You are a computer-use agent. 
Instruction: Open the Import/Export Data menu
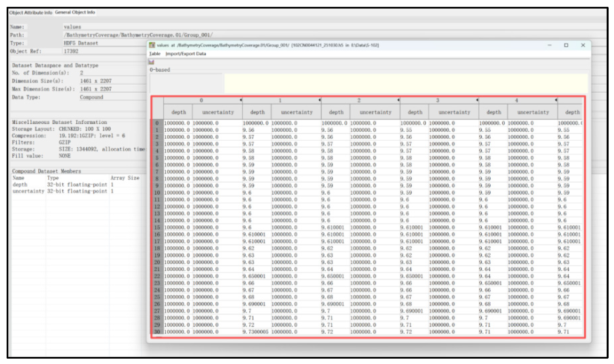click(186, 54)
